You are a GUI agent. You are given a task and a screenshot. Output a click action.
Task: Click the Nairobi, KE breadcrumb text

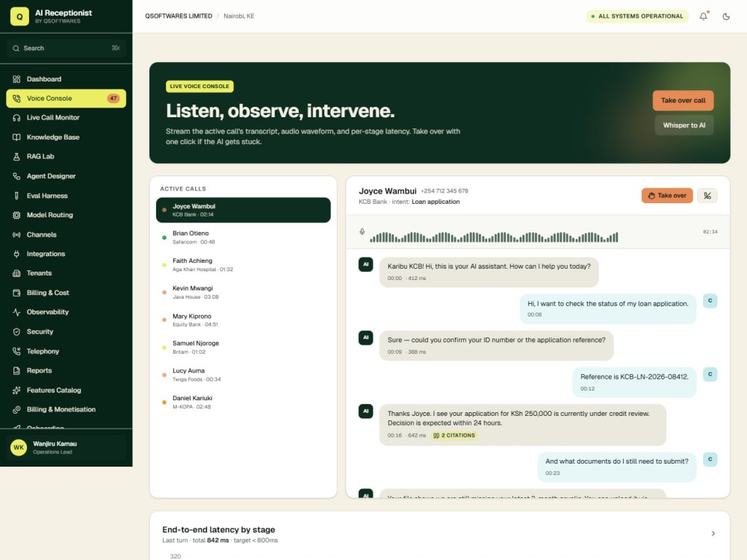[239, 16]
